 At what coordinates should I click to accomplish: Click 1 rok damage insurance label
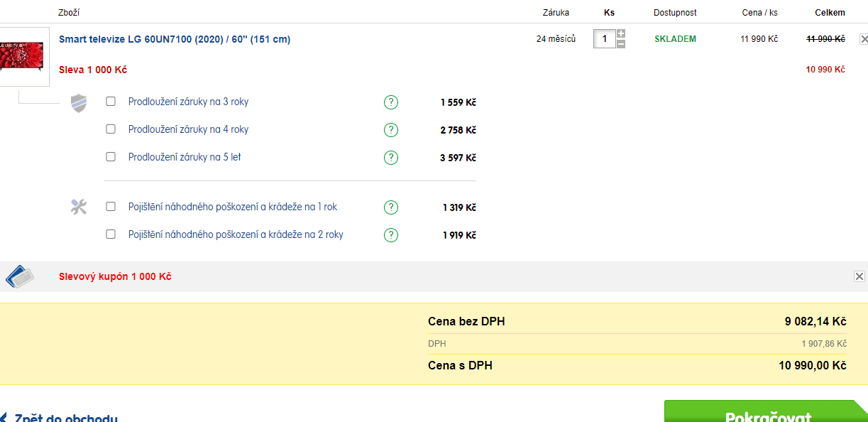pyautogui.click(x=233, y=207)
